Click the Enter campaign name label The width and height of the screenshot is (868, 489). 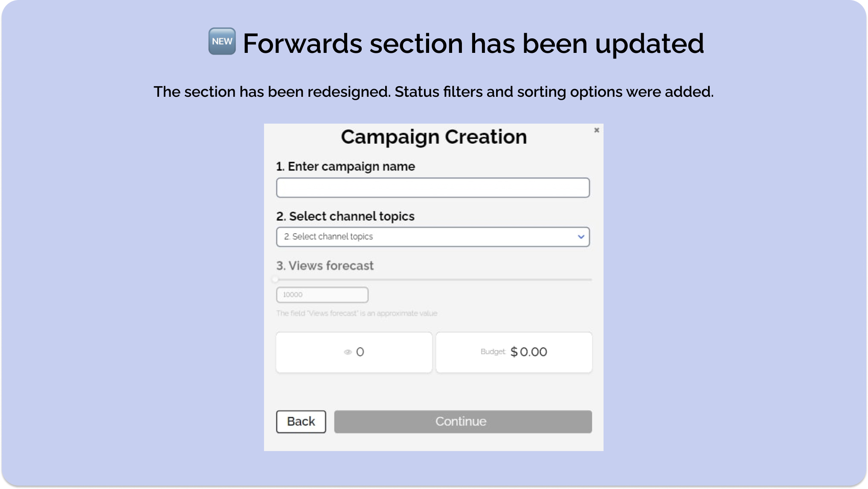345,166
